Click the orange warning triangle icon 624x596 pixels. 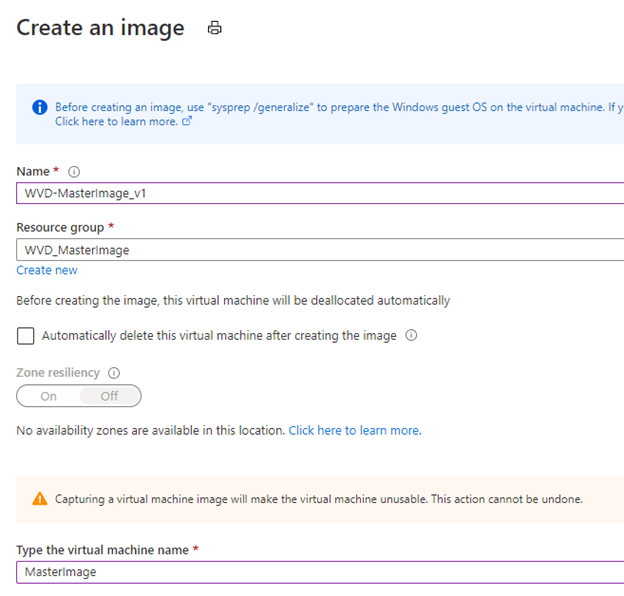(x=40, y=499)
